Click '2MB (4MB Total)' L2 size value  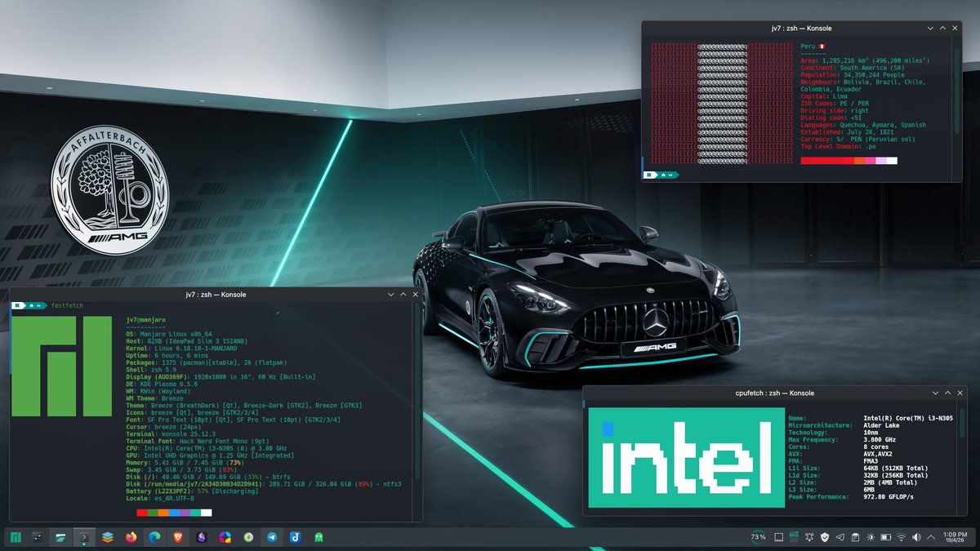(x=892, y=482)
